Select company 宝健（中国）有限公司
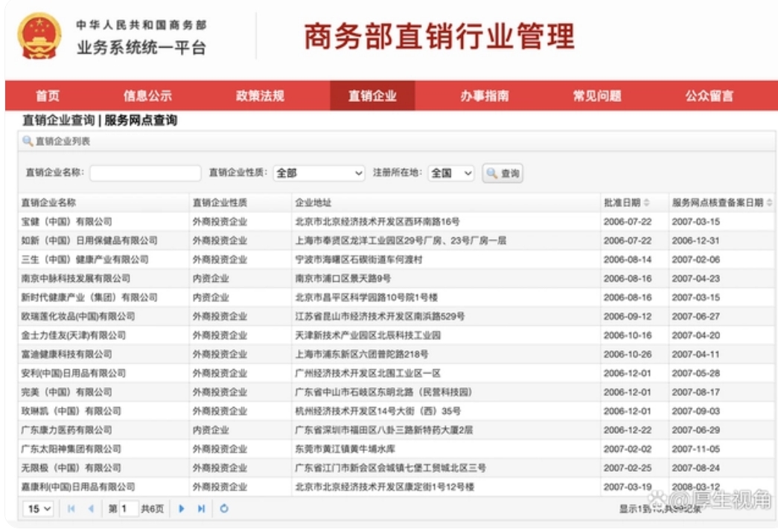778x532 pixels. [66, 222]
